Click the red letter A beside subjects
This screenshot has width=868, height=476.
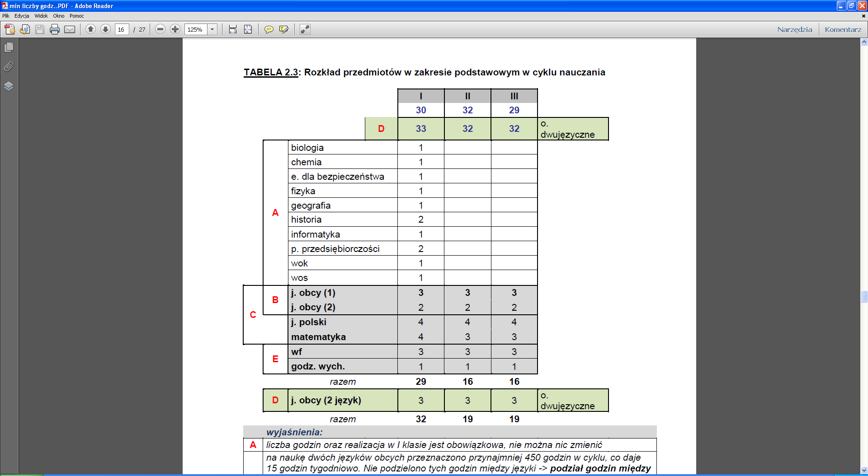275,213
